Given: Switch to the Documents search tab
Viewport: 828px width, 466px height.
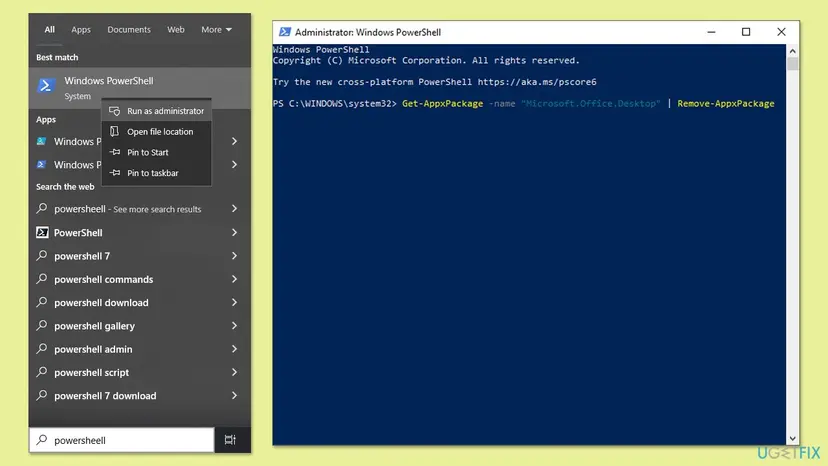Looking at the screenshot, I should coord(129,30).
